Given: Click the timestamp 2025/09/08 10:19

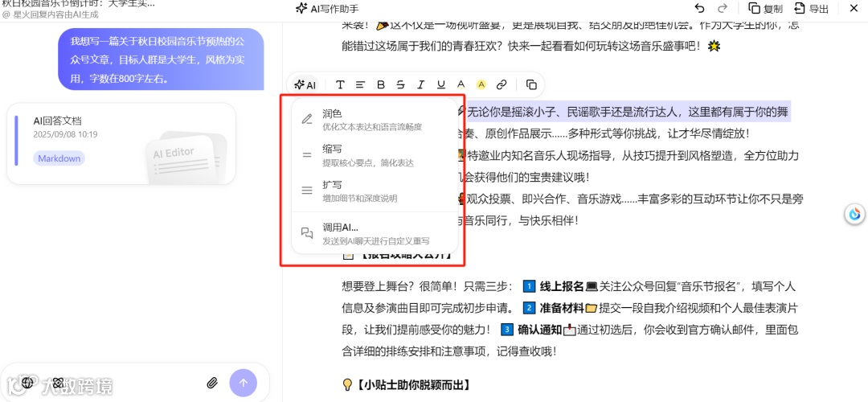Looking at the screenshot, I should click(x=65, y=134).
